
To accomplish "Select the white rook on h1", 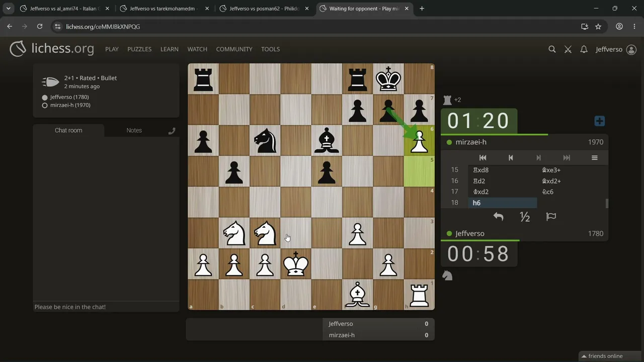I will pos(419,295).
